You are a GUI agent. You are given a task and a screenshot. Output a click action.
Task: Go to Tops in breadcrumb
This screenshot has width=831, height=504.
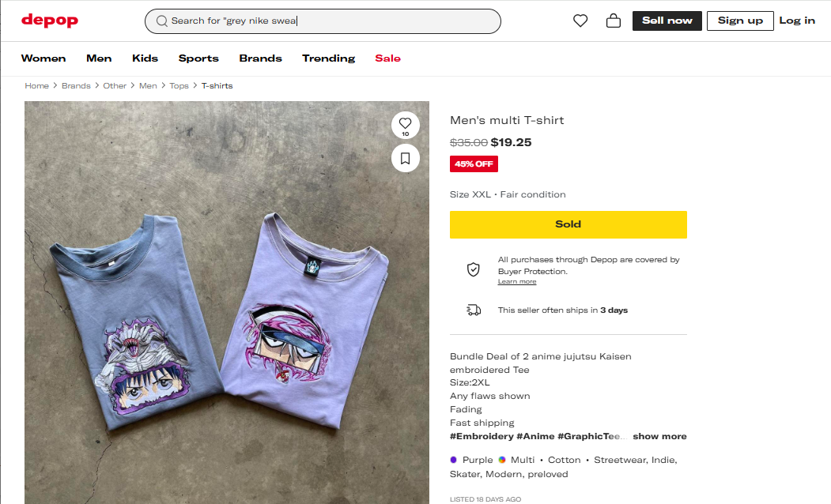[179, 85]
